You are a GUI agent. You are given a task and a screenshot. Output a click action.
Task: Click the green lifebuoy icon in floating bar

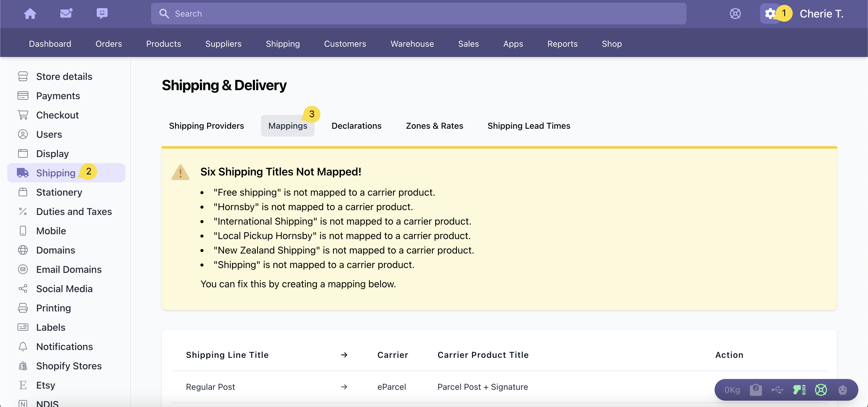click(x=821, y=390)
